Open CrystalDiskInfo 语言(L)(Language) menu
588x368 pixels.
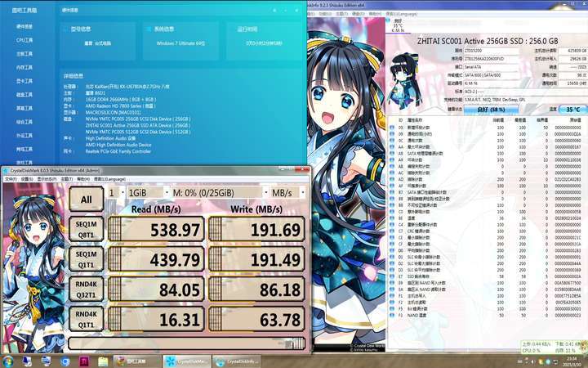click(x=402, y=14)
